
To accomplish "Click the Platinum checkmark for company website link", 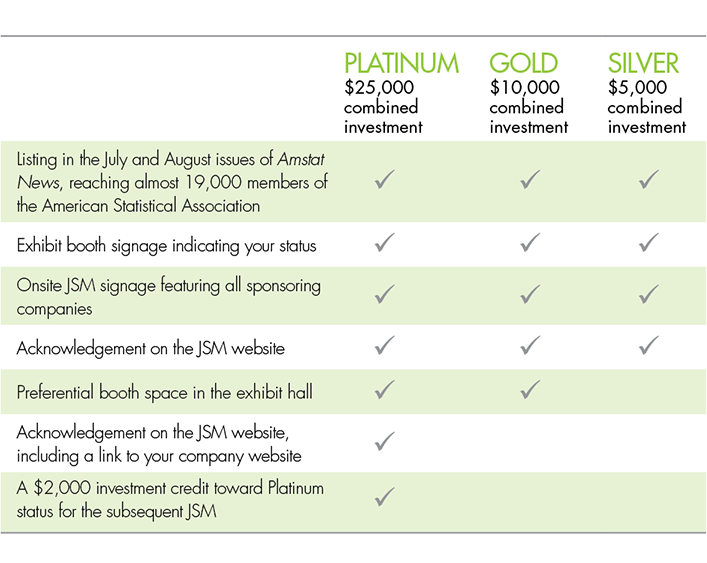I will click(x=384, y=441).
